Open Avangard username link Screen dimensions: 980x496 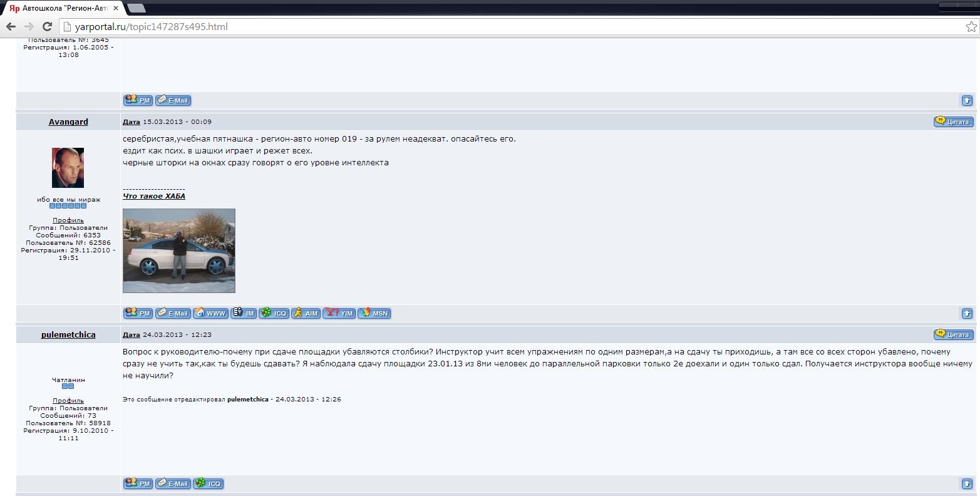(x=68, y=122)
